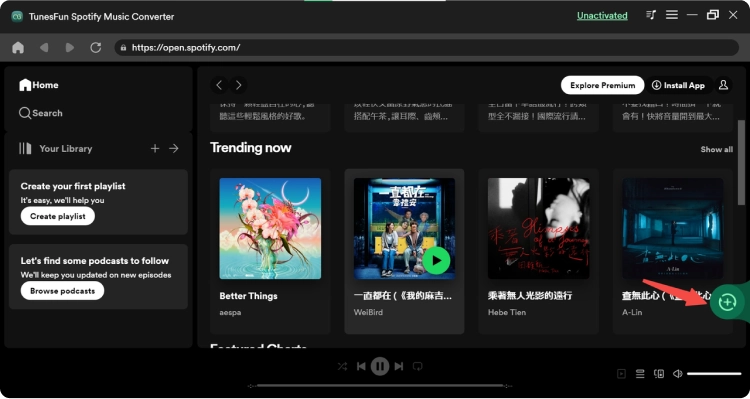Adjust the volume slider
Viewport: 750px width, 399px height.
pyautogui.click(x=714, y=374)
